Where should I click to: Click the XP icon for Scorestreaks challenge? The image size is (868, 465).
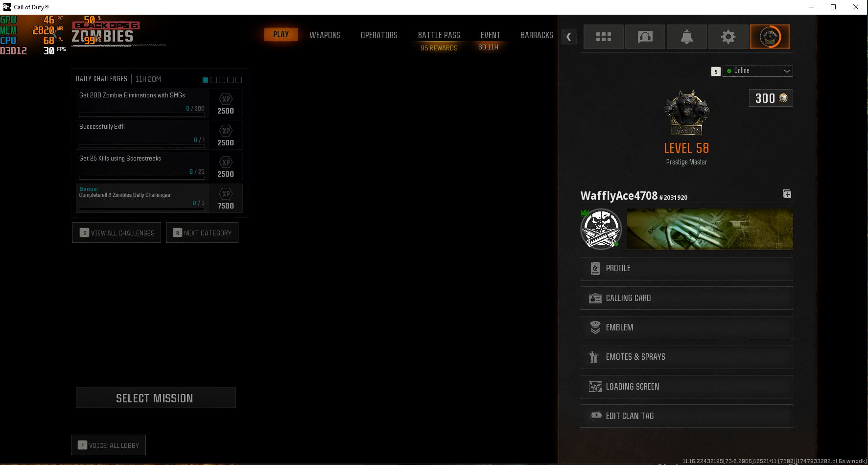coord(226,163)
